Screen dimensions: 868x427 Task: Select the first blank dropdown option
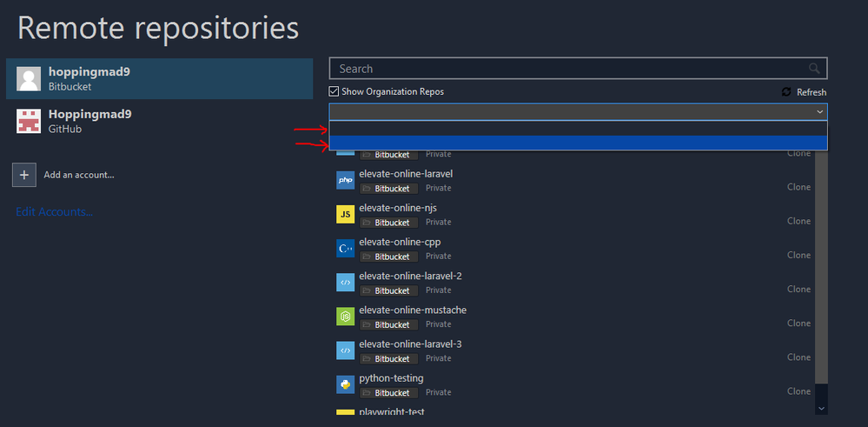click(x=578, y=129)
